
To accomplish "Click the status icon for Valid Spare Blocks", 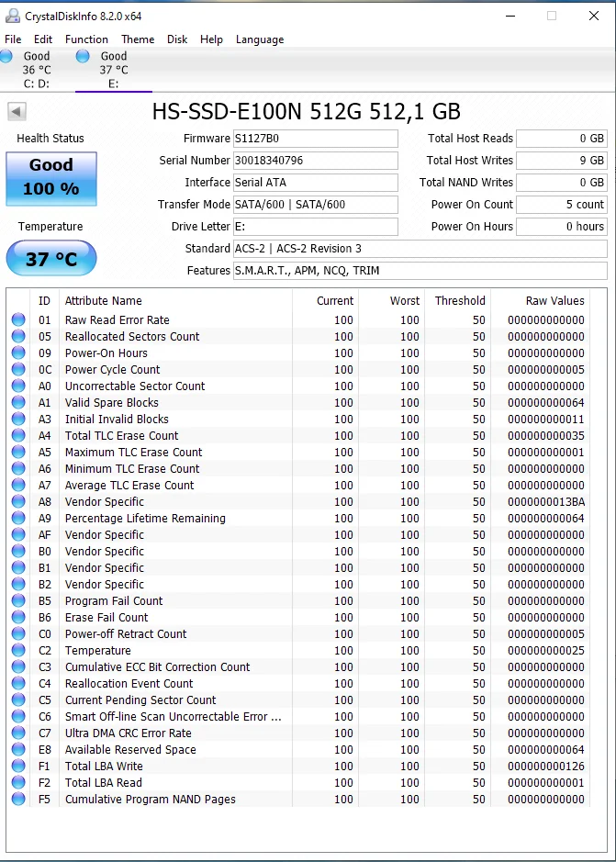I will point(18,402).
